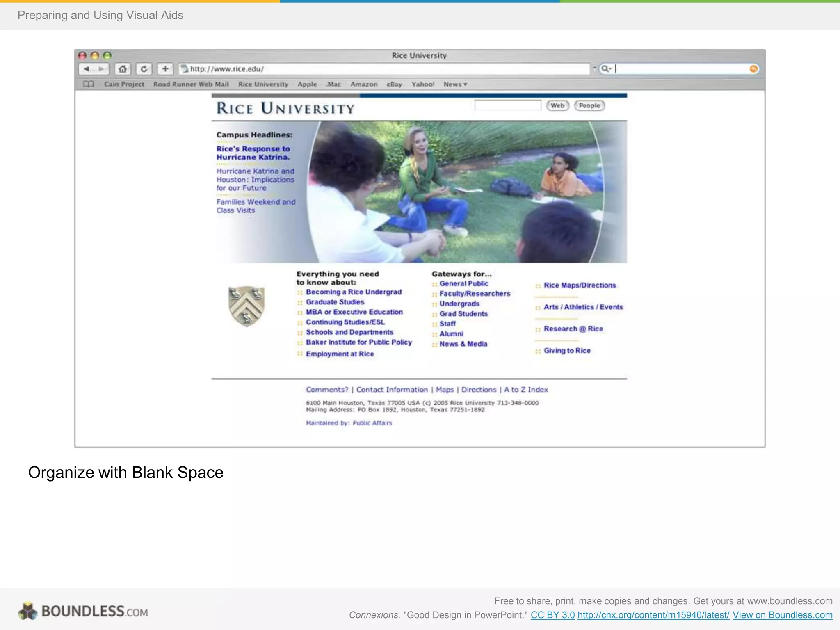
Task: Open the bookmarks book icon
Action: 89,84
